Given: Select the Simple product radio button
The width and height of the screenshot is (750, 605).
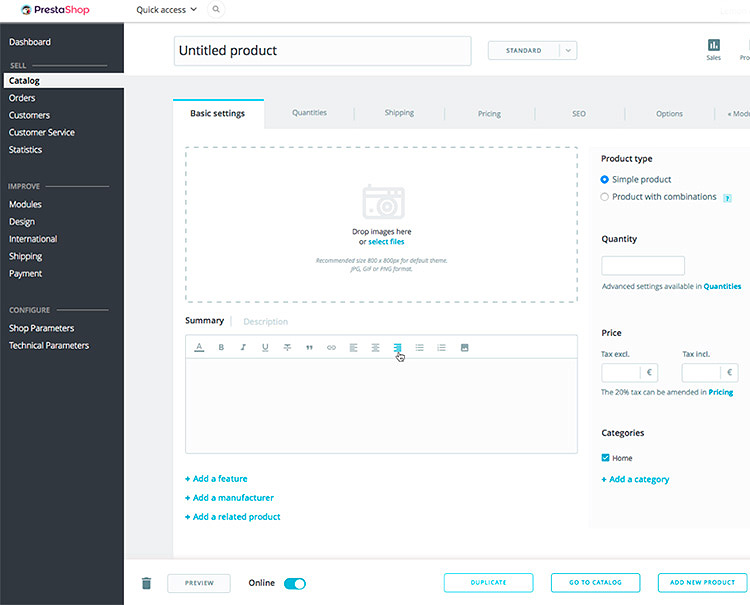Looking at the screenshot, I should coord(605,179).
